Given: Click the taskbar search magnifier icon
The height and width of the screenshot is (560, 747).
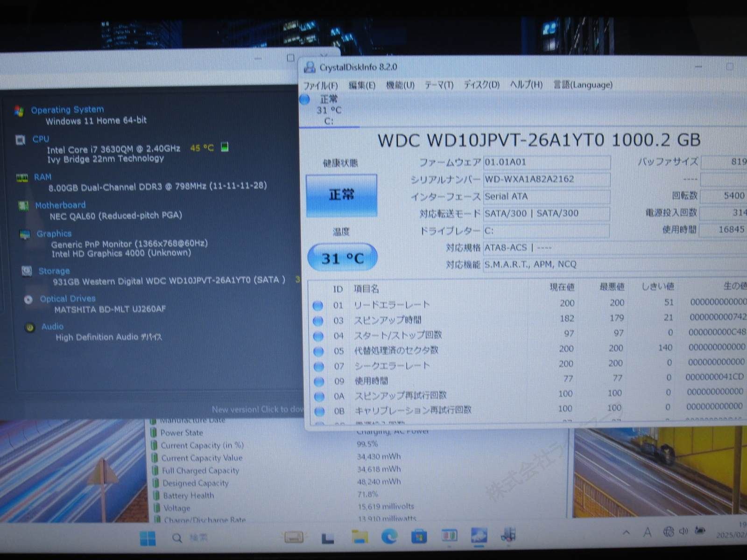Looking at the screenshot, I should click(x=177, y=538).
